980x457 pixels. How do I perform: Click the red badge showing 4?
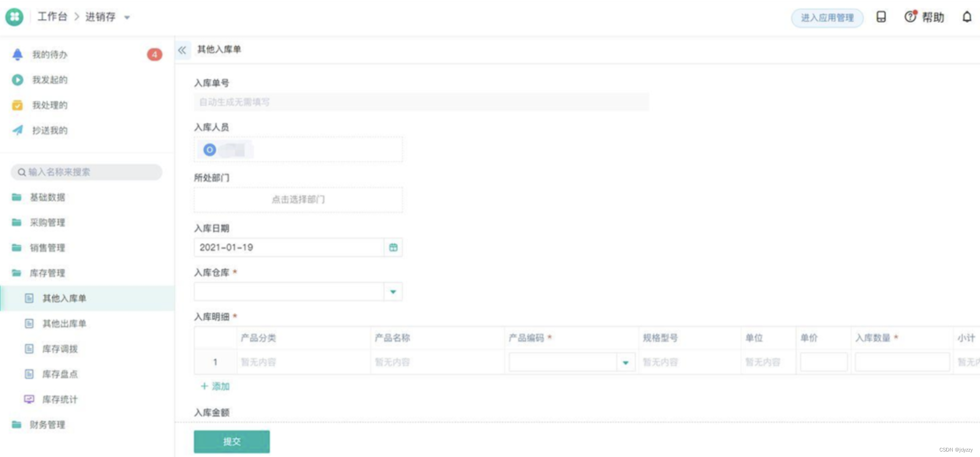pyautogui.click(x=155, y=55)
